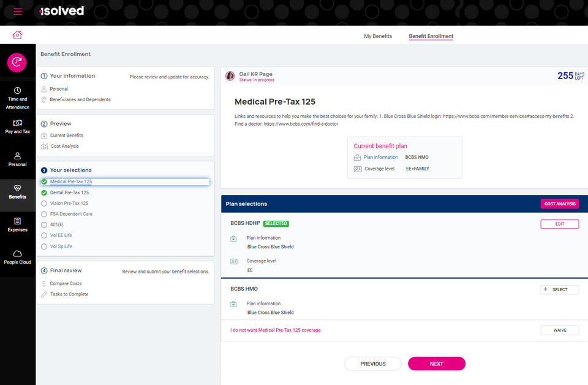Open FSA Dependent Care selection
The height and width of the screenshot is (385, 588).
click(71, 214)
